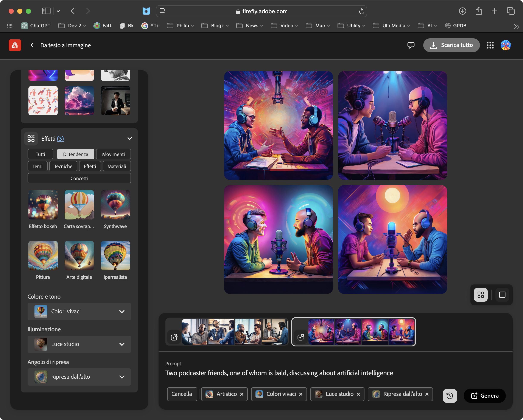
Task: Switch to grid view layout
Action: click(x=481, y=295)
